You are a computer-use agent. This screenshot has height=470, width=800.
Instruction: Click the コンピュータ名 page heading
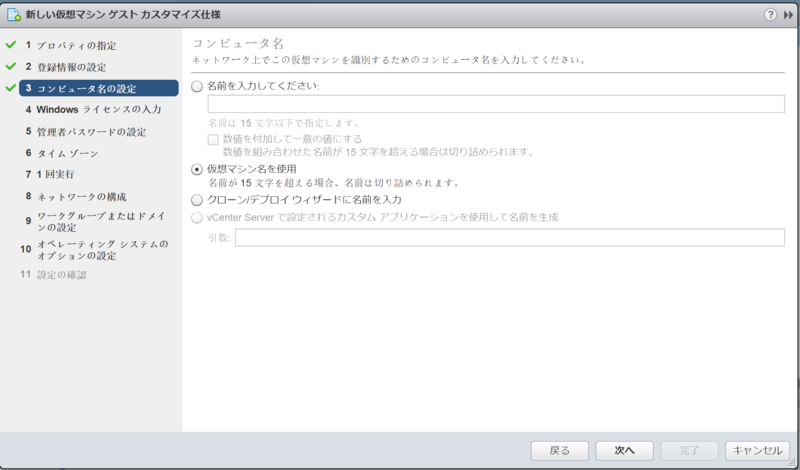(238, 43)
